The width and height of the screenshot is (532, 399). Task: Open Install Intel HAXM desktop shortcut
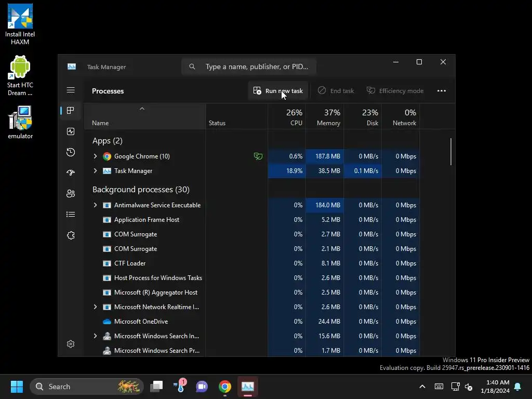click(x=20, y=24)
